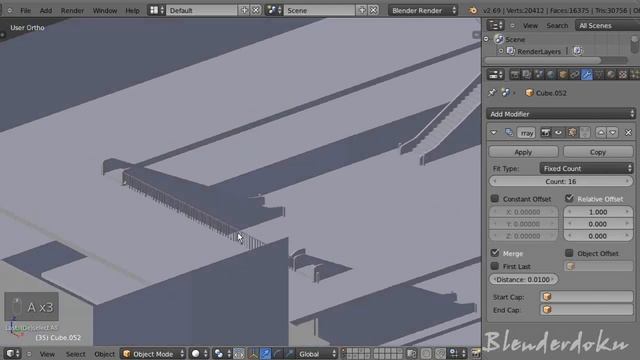This screenshot has height=360, width=640.
Task: Collapse the Array modifier panel triangle
Action: [x=494, y=133]
